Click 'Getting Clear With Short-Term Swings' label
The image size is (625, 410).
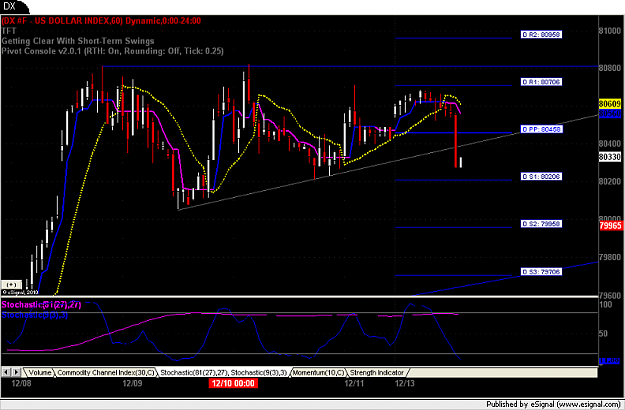click(x=78, y=41)
